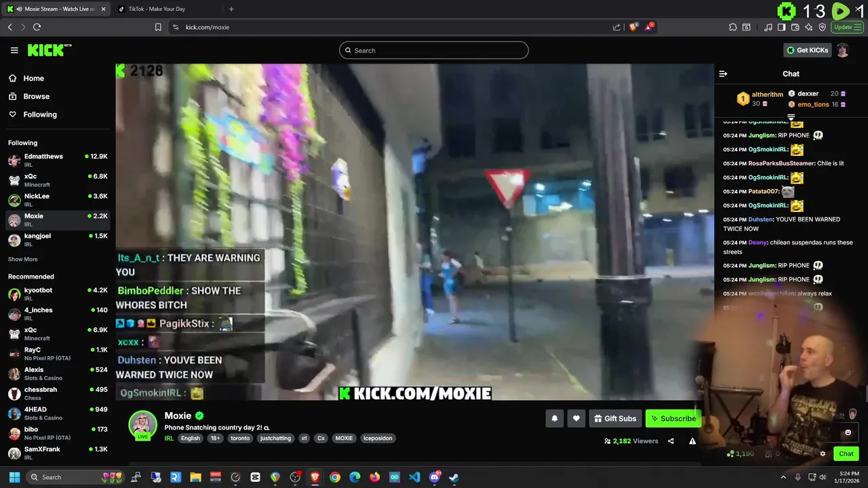Toggle follow heart for Moxie

tap(576, 418)
